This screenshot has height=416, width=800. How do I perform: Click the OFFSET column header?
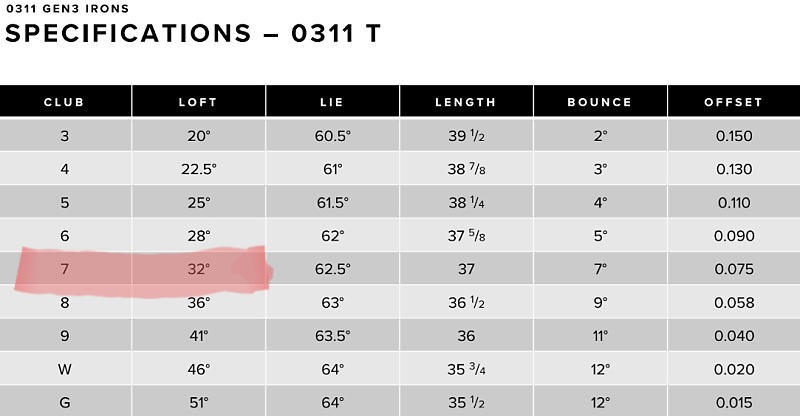click(x=733, y=102)
